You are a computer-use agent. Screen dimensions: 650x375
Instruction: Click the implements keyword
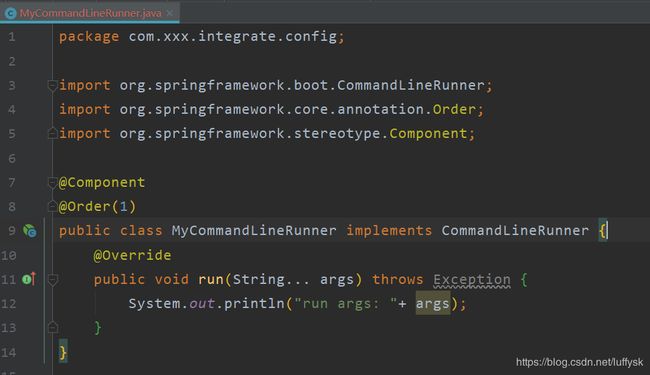pos(389,230)
